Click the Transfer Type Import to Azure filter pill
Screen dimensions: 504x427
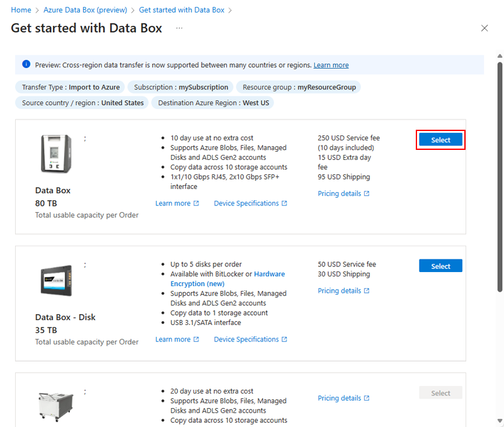[70, 87]
